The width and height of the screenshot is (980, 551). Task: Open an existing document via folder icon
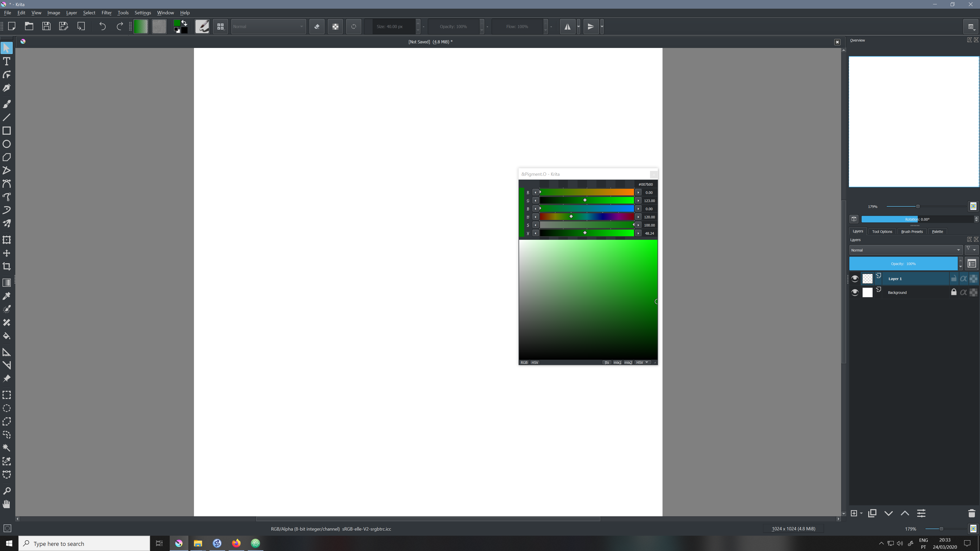click(x=29, y=26)
